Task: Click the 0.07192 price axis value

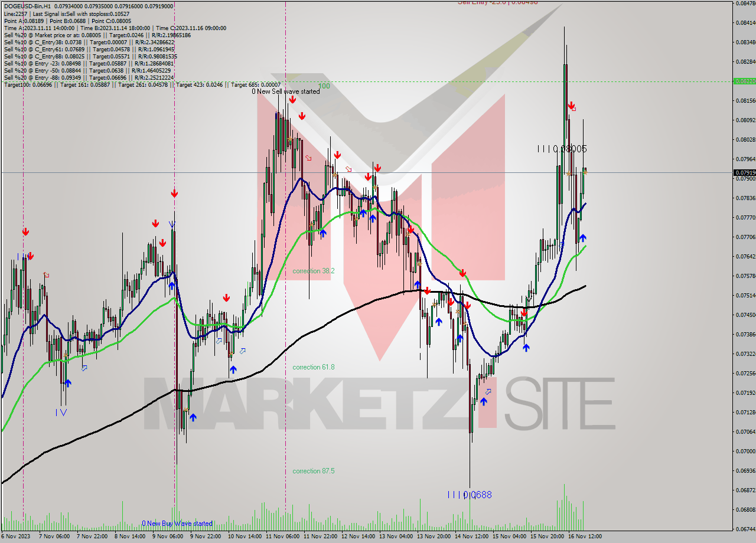Action: tap(745, 392)
